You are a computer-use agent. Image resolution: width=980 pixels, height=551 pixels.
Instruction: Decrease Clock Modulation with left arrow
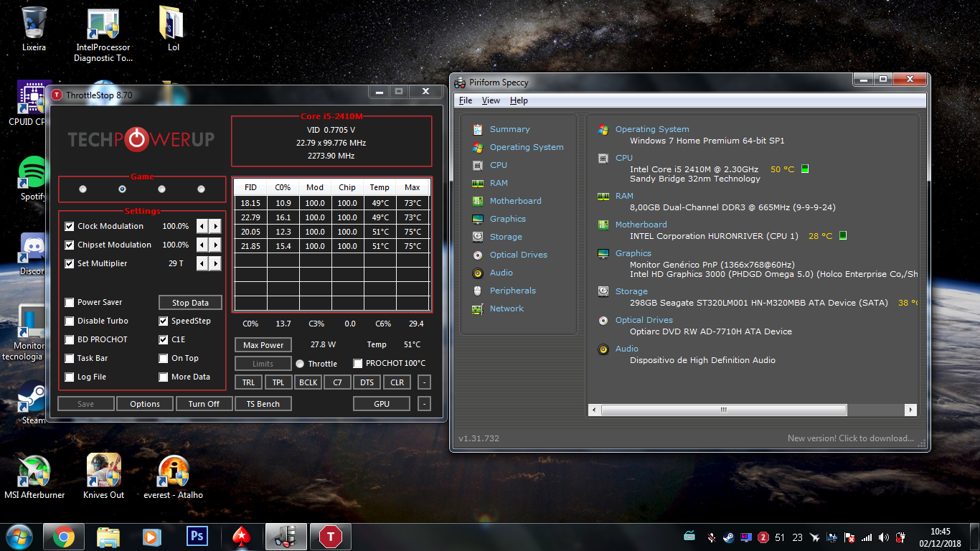coord(202,226)
